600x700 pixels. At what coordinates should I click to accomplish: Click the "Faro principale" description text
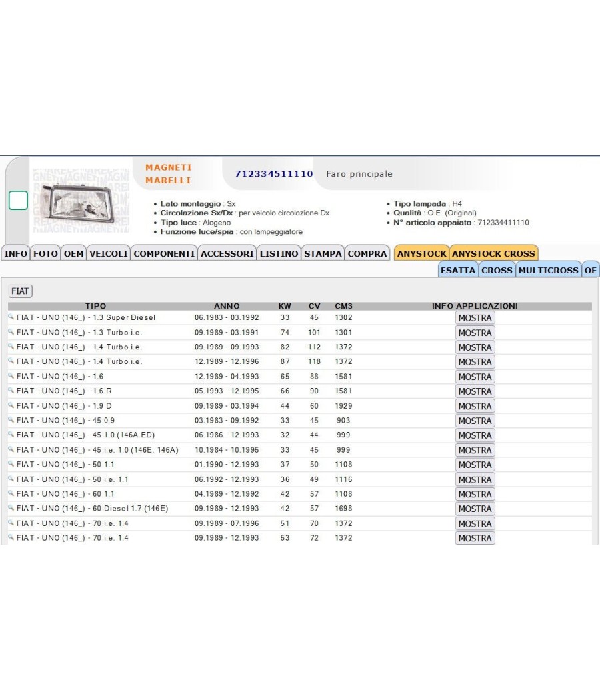[x=359, y=174]
